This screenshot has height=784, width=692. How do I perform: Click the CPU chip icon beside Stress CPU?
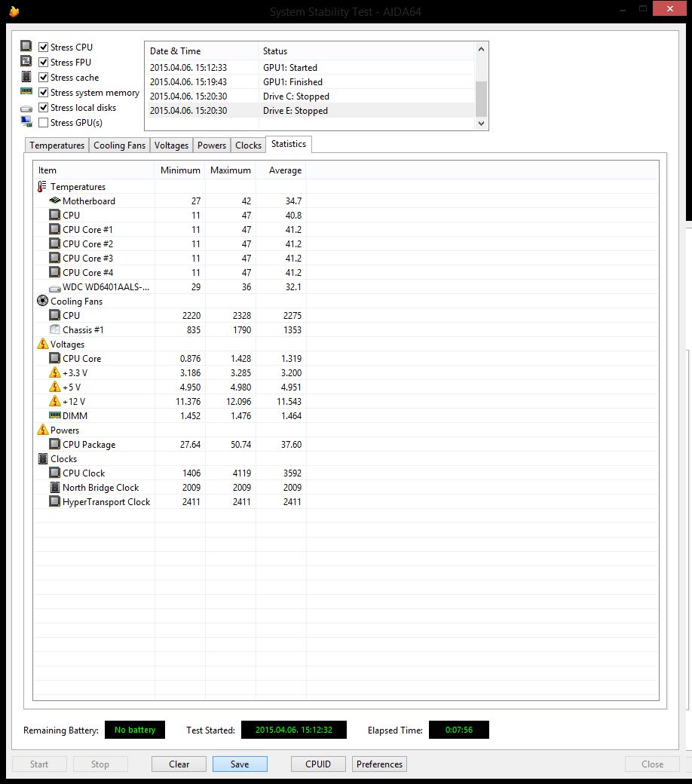tap(26, 46)
